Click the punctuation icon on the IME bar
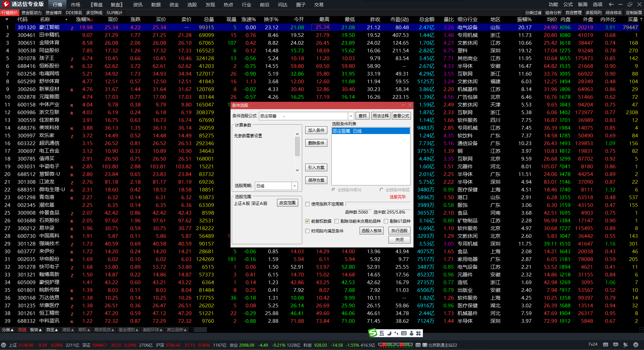644x350 pixels. (x=396, y=333)
